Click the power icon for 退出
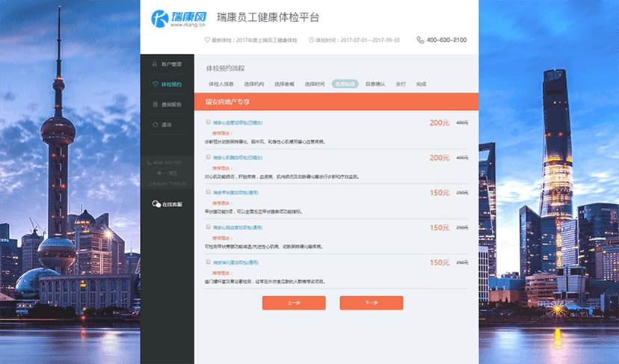 pyautogui.click(x=154, y=125)
